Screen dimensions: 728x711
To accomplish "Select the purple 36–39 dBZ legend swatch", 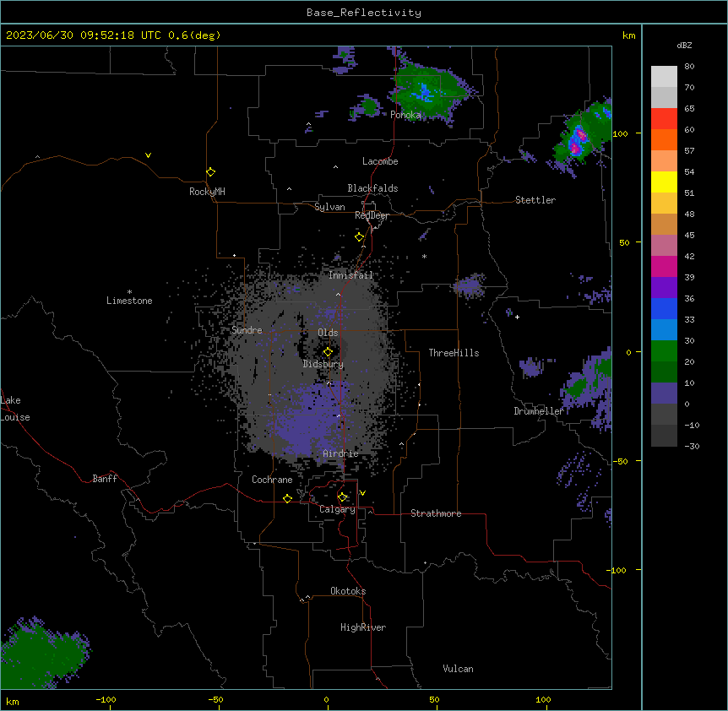I will pos(664,288).
